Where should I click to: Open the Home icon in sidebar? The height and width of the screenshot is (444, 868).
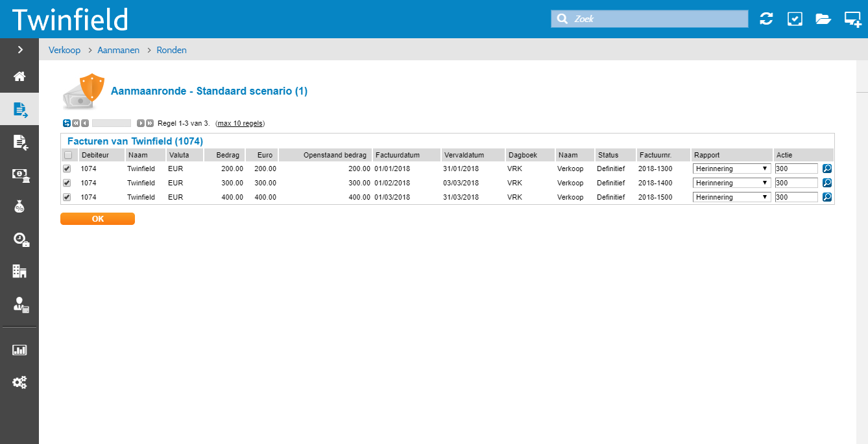click(x=19, y=76)
